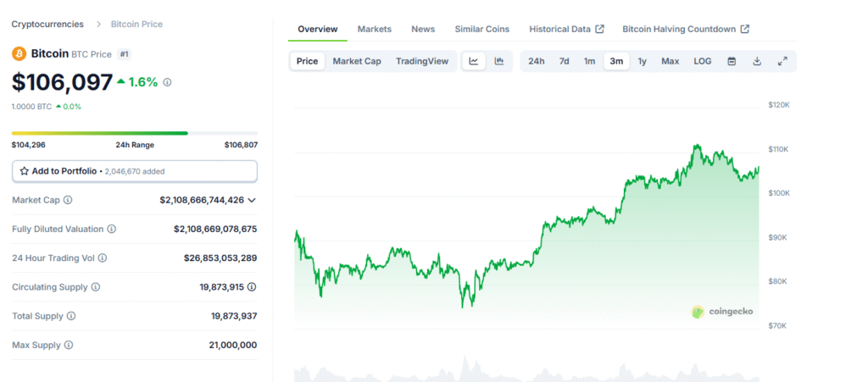868x382 pixels.
Task: Open the Overview tab
Action: click(318, 30)
